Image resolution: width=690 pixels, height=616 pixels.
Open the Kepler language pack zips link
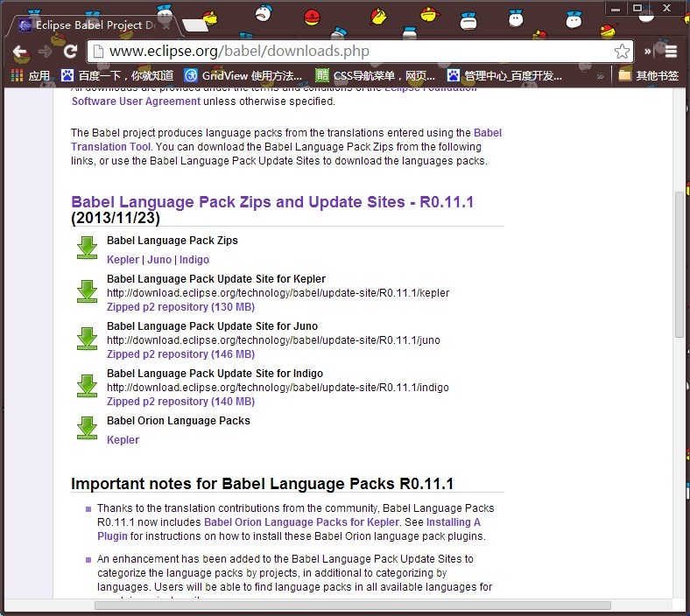pos(123,260)
